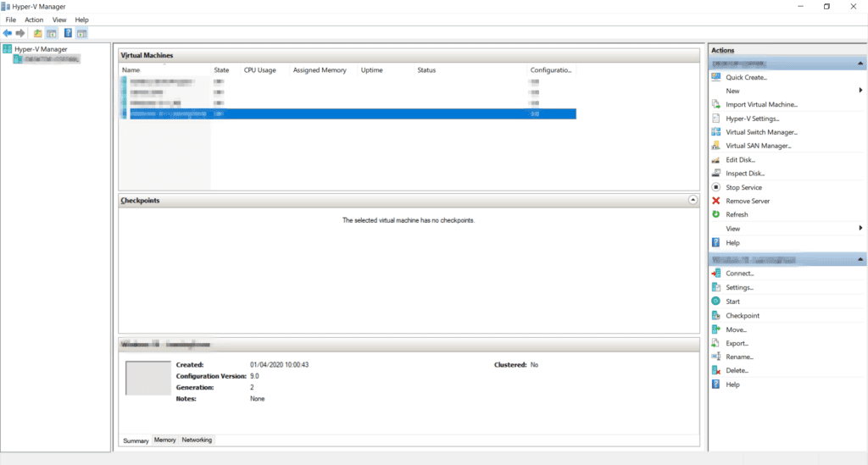
Task: Open the Help menu in menu bar
Action: [x=81, y=19]
